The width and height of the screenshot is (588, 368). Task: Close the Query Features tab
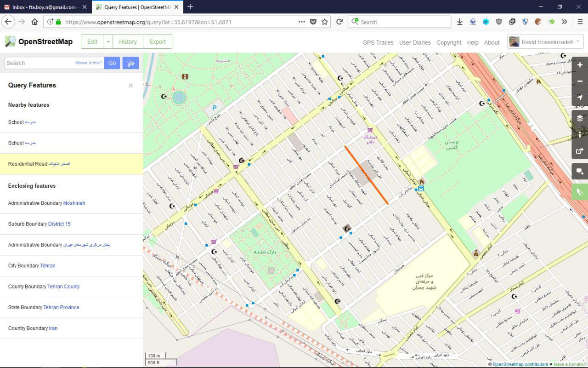click(177, 7)
